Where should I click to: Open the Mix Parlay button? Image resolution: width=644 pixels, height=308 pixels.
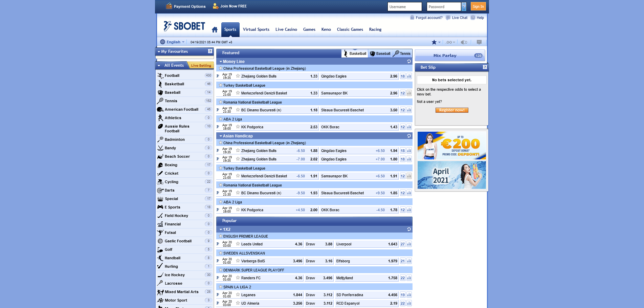pos(450,56)
